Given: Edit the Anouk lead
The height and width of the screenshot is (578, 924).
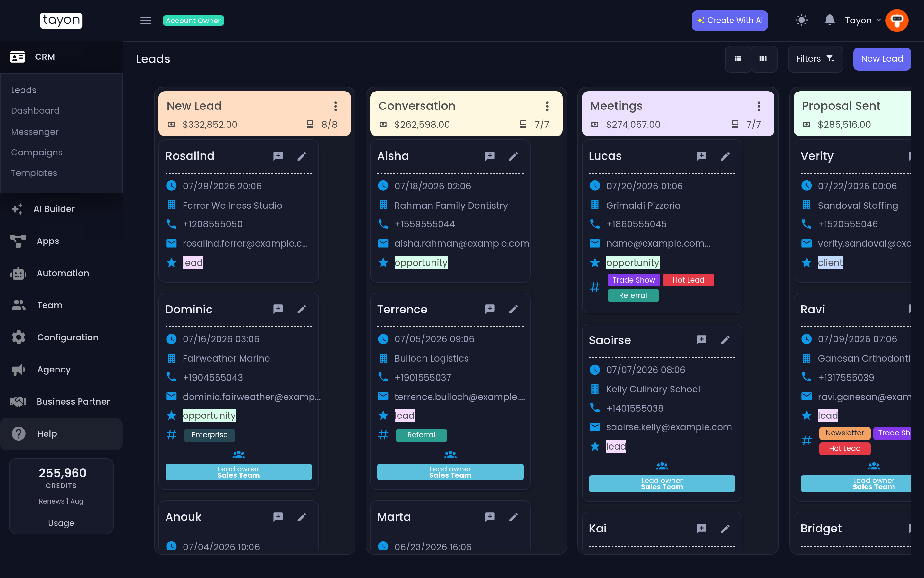Looking at the screenshot, I should [x=302, y=517].
